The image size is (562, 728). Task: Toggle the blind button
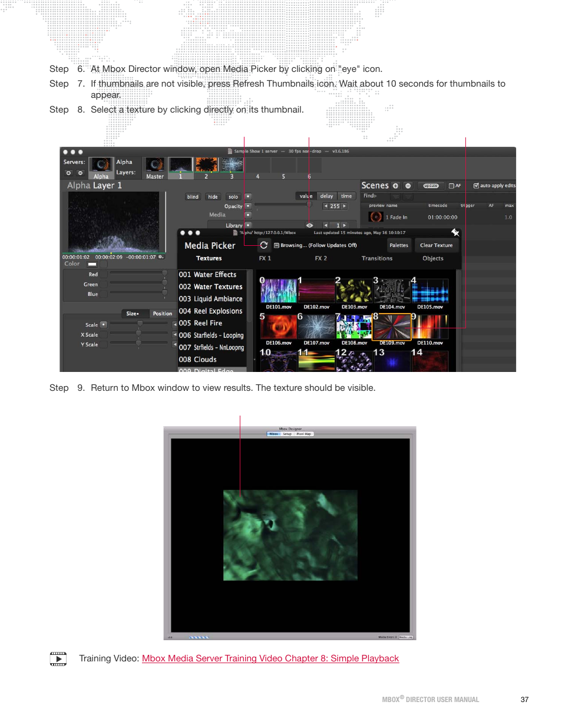[193, 197]
